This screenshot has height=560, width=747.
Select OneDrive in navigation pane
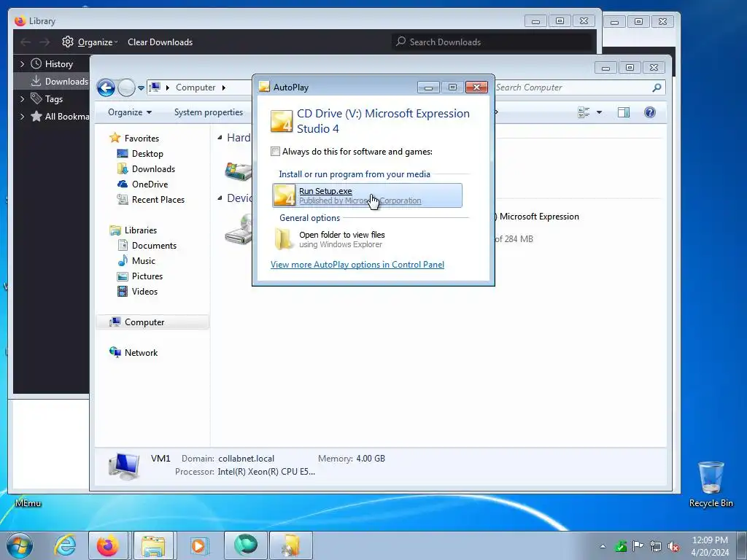[150, 184]
